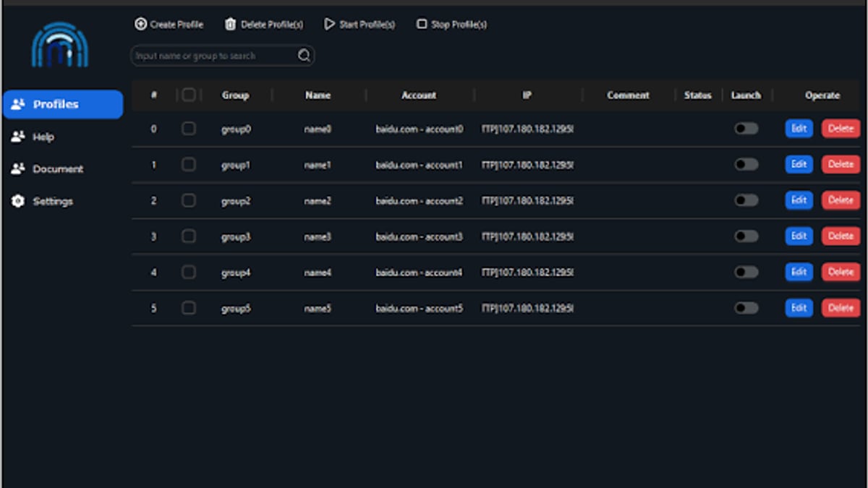This screenshot has width=868, height=488.
Task: Toggle the Launch switch for name0
Action: (746, 129)
